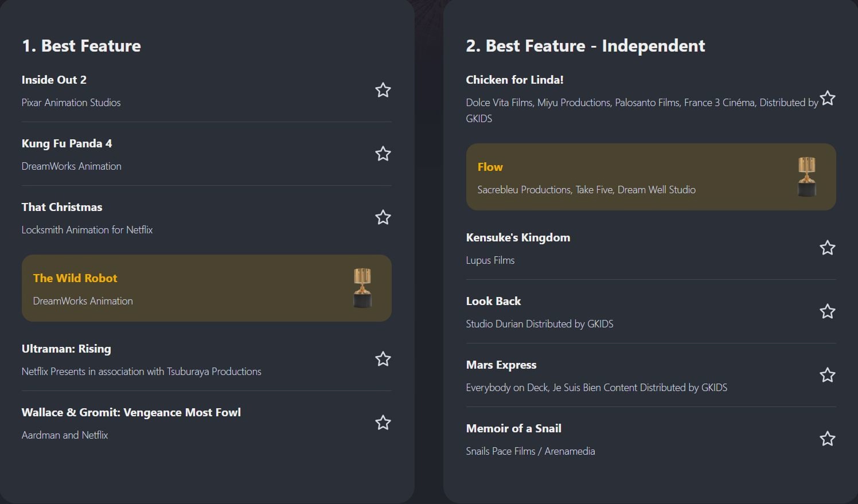Star Wallace & Gromit: Vengeance Most Fowl
858x504 pixels.
tap(383, 423)
